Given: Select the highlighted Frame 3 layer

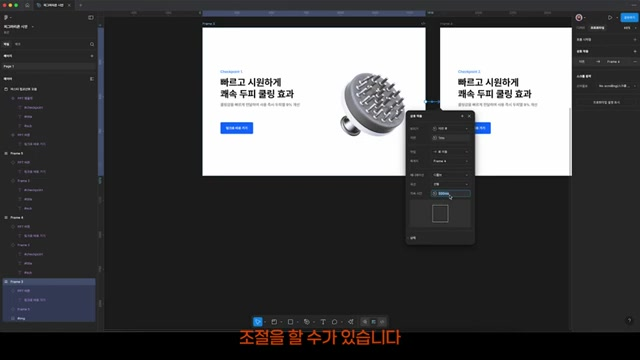Looking at the screenshot, I should pyautogui.click(x=49, y=282).
